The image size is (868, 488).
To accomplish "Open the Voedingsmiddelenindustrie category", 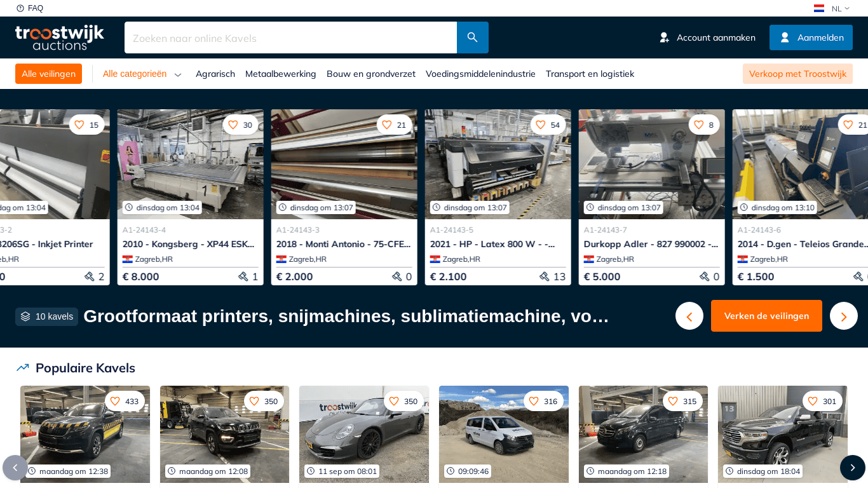I will [x=480, y=74].
